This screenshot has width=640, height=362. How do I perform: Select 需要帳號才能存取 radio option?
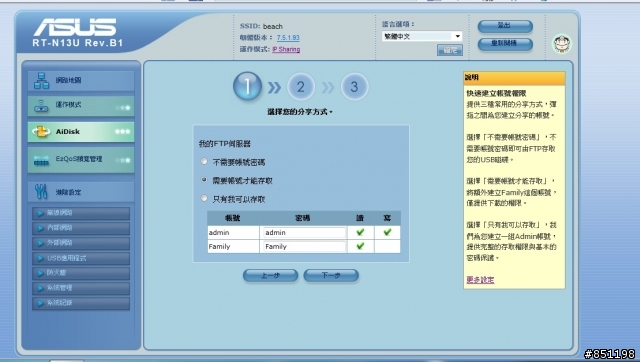click(204, 180)
